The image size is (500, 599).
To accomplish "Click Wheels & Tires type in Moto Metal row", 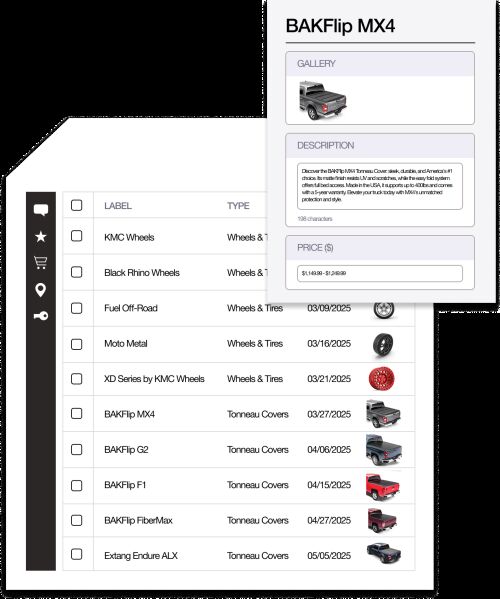I will (x=255, y=343).
